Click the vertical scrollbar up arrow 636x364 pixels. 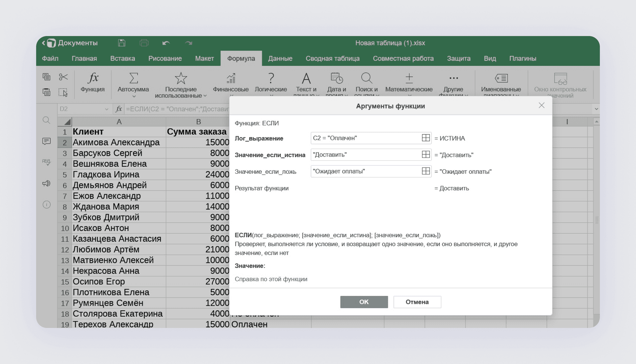(x=596, y=122)
